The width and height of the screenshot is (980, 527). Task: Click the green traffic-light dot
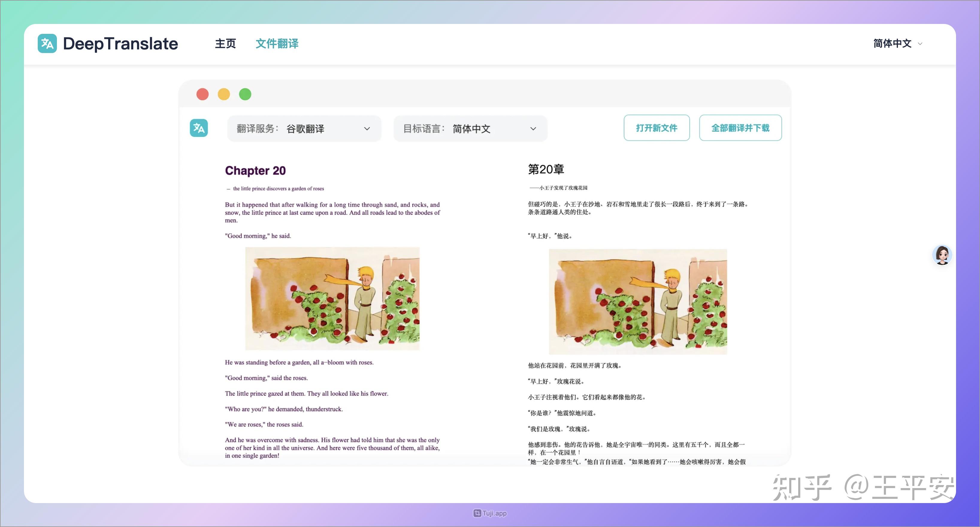[245, 93]
